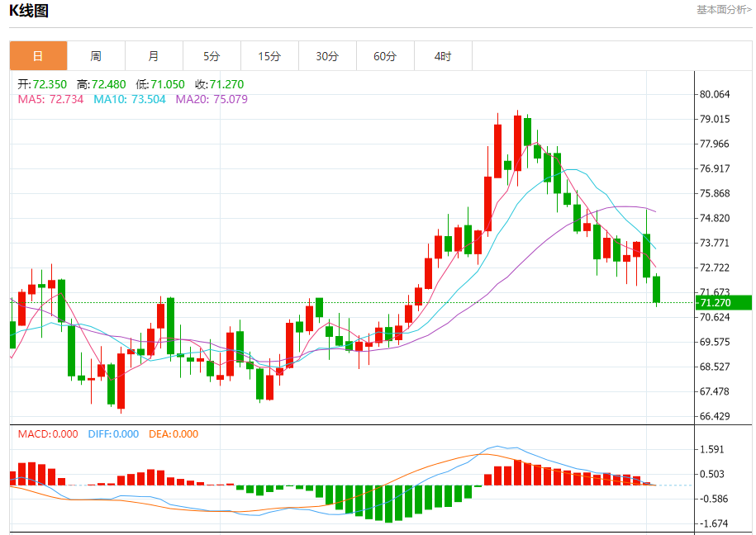Click the MA10 value label
The width and height of the screenshot is (756, 535).
[x=129, y=99]
